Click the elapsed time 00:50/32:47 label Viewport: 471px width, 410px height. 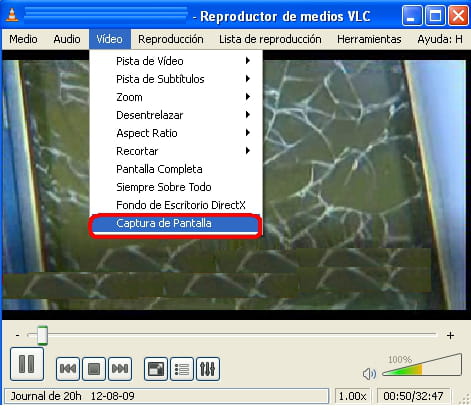(413, 396)
